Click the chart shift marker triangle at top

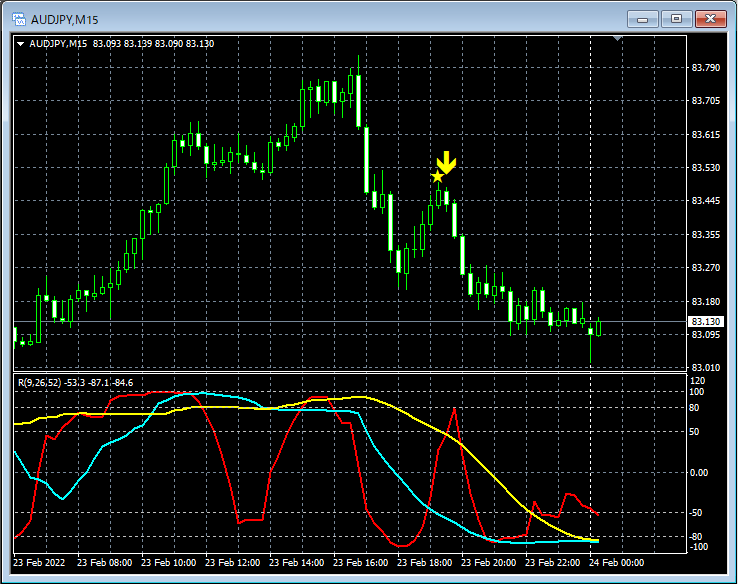coord(617,38)
